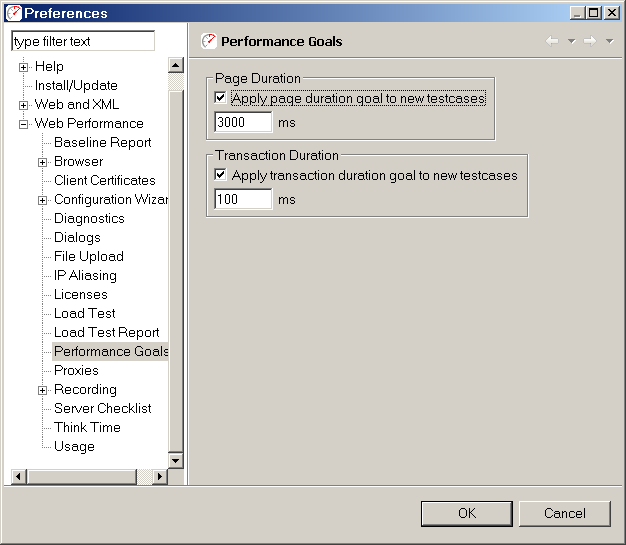Viewport: 626px width, 545px height.
Task: Expand the Help tree node
Action: 24,67
